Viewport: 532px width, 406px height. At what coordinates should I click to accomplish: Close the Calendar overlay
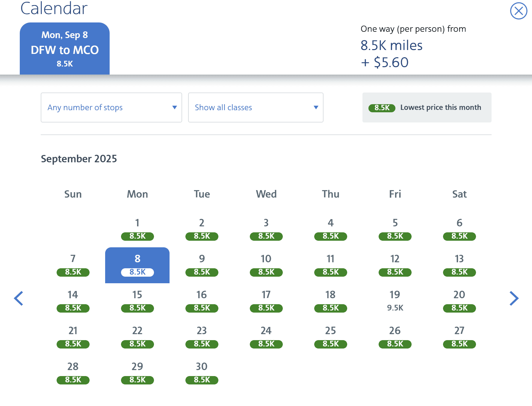519,10
